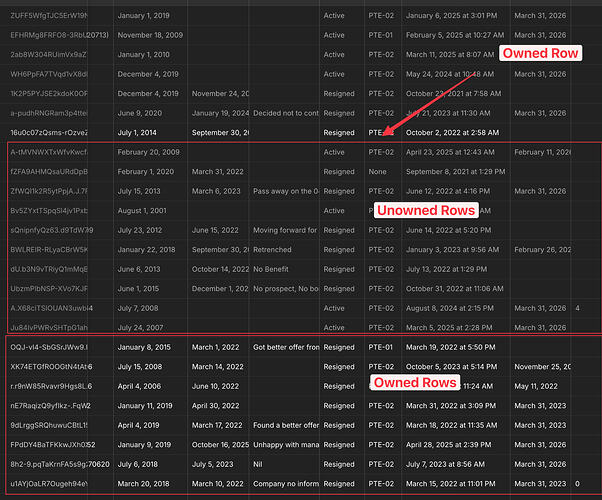Click reason cell 'Pass away on the 0'

click(x=286, y=191)
